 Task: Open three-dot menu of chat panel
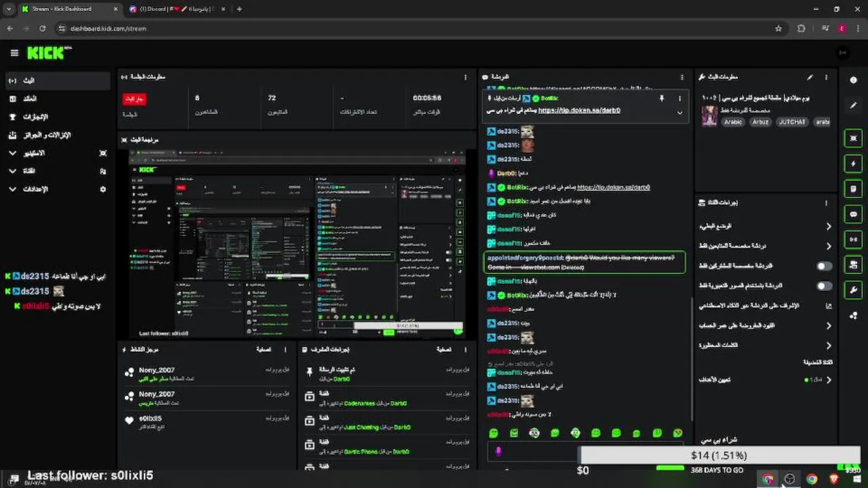pyautogui.click(x=682, y=77)
